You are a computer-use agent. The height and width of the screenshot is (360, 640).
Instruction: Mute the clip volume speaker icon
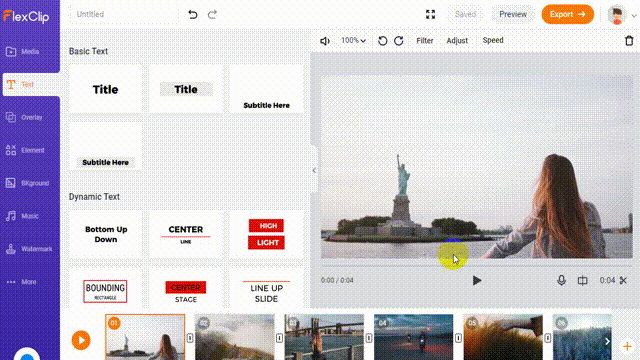pos(325,41)
